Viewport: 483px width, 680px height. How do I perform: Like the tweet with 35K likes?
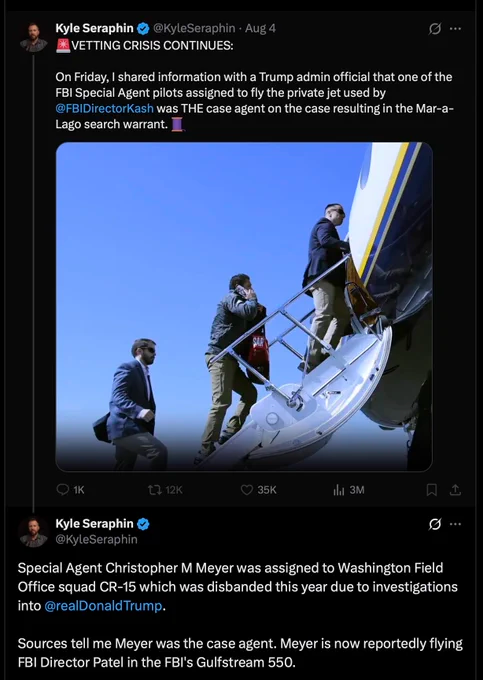tap(258, 490)
